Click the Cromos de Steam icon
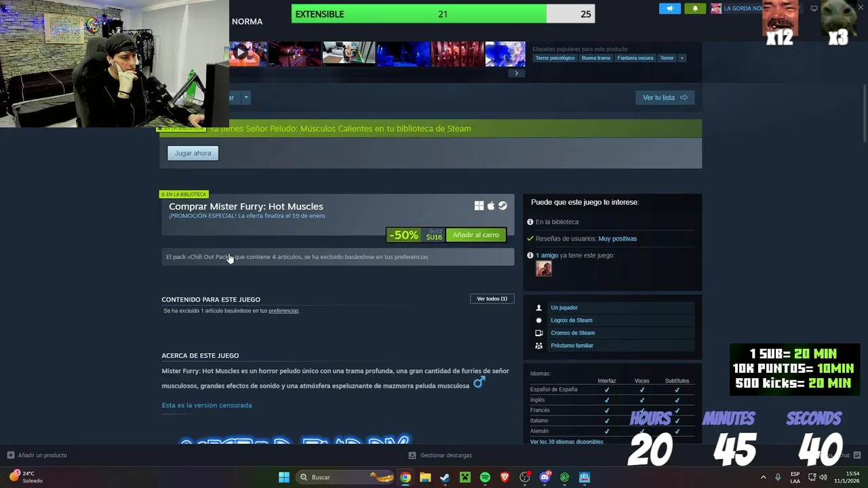The width and height of the screenshot is (868, 488). pyautogui.click(x=539, y=333)
